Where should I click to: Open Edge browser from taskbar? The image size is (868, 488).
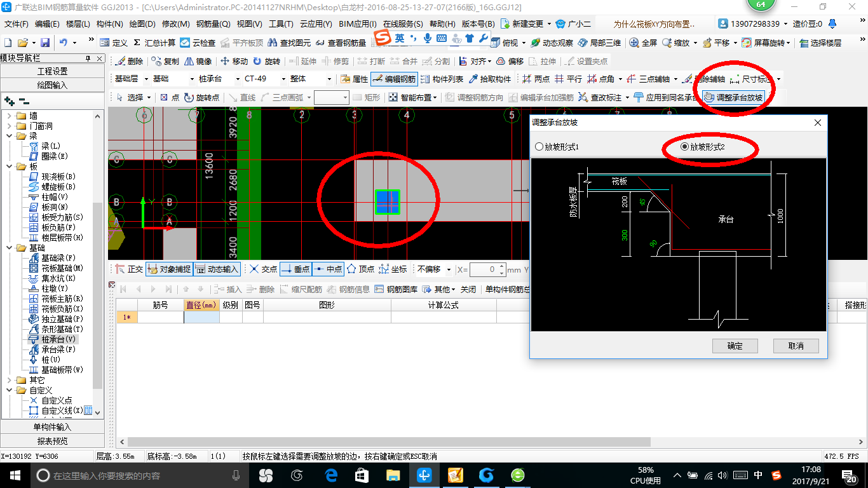point(331,475)
